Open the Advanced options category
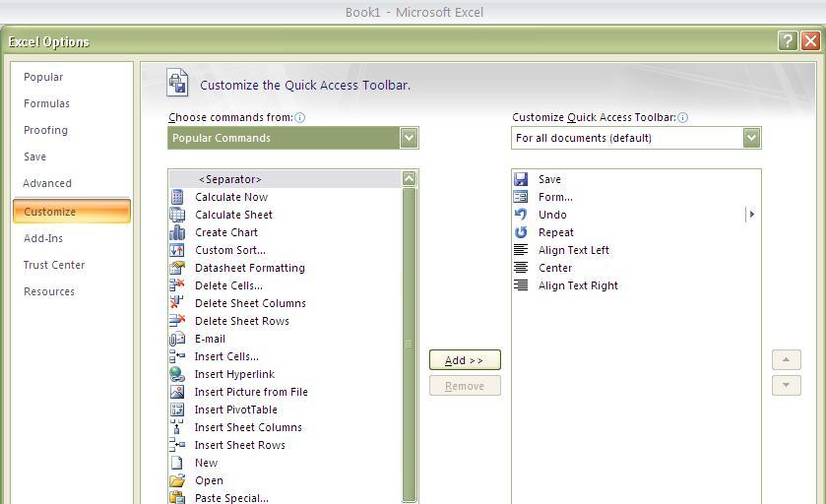The image size is (826, 504). point(47,183)
